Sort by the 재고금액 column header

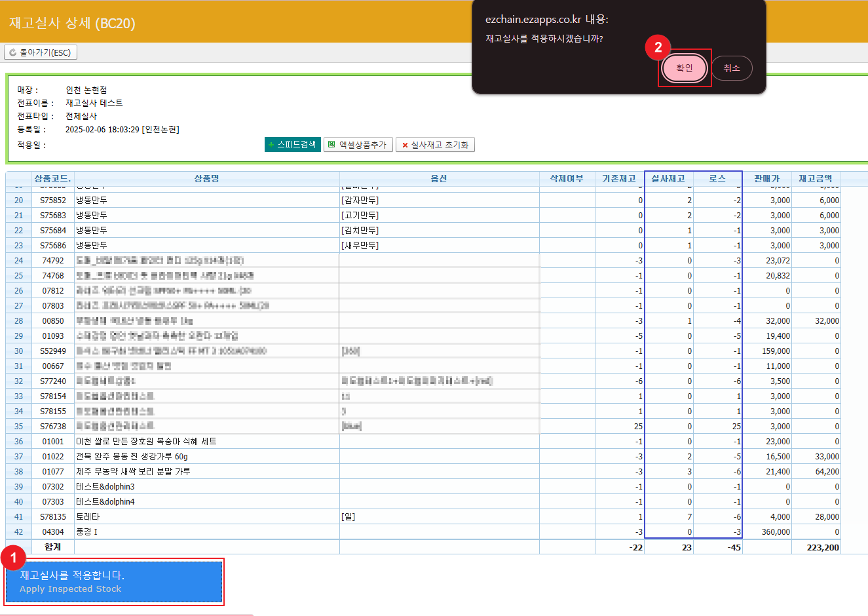click(816, 178)
